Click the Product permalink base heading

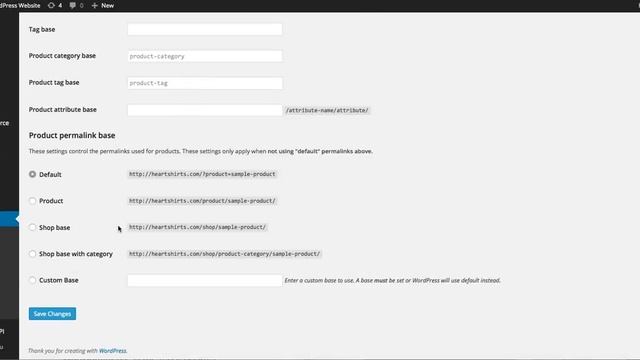tap(72, 135)
